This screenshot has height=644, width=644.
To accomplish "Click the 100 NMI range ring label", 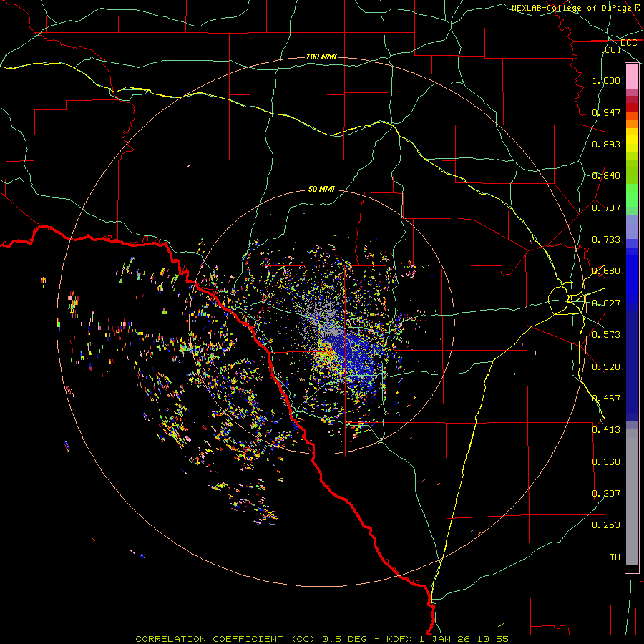I will 321,57.
